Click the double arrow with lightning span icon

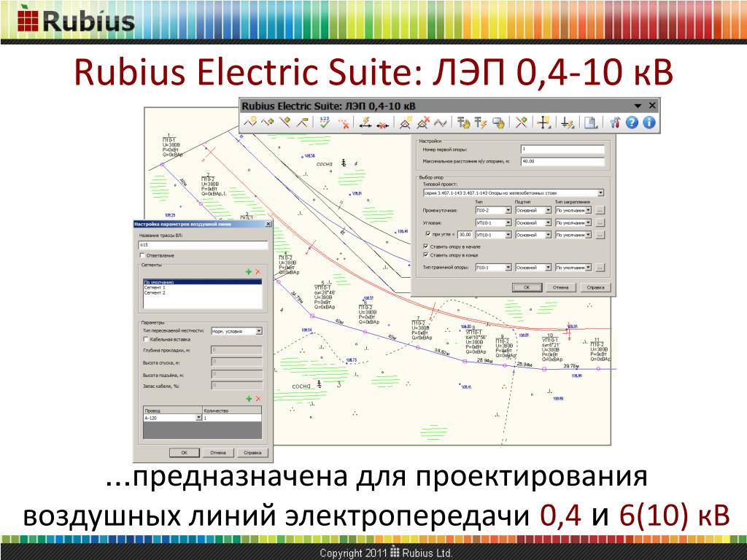pyautogui.click(x=365, y=122)
